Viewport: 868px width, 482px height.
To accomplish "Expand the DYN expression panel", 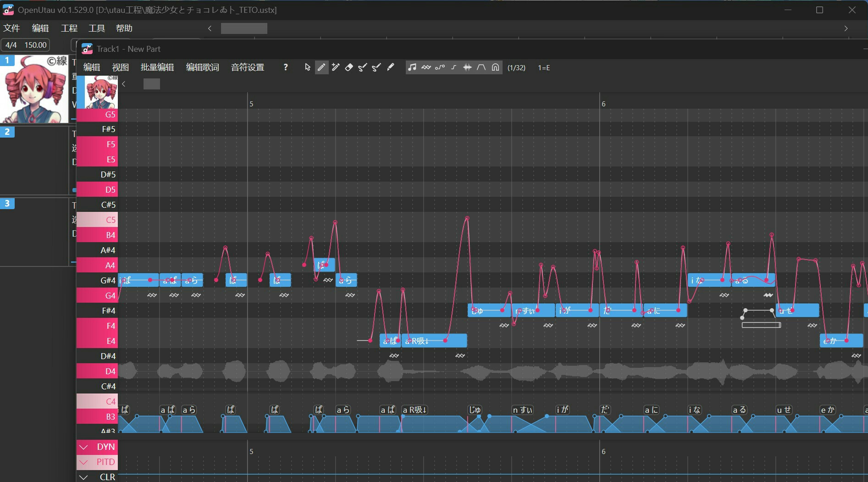I will (x=83, y=447).
